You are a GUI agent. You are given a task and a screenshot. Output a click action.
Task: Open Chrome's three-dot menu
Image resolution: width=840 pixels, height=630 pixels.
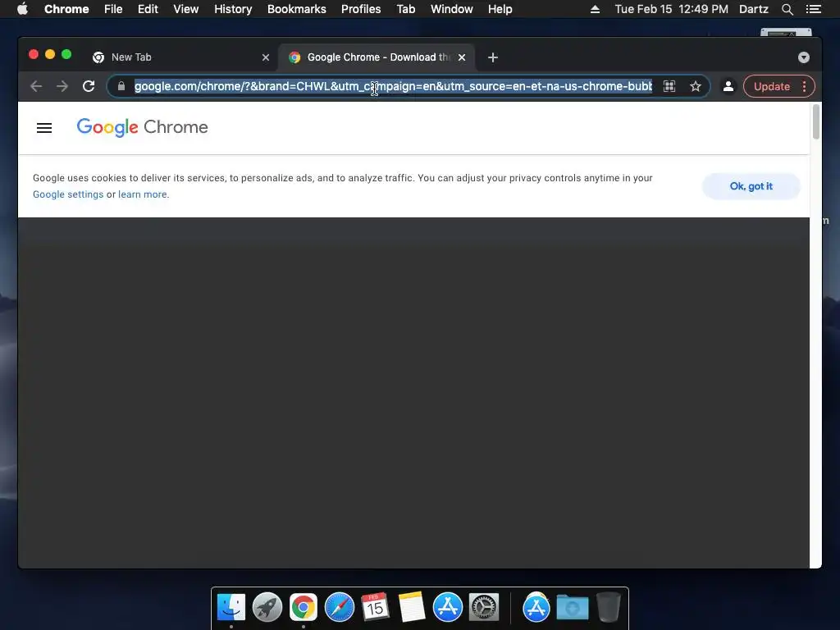pos(804,86)
